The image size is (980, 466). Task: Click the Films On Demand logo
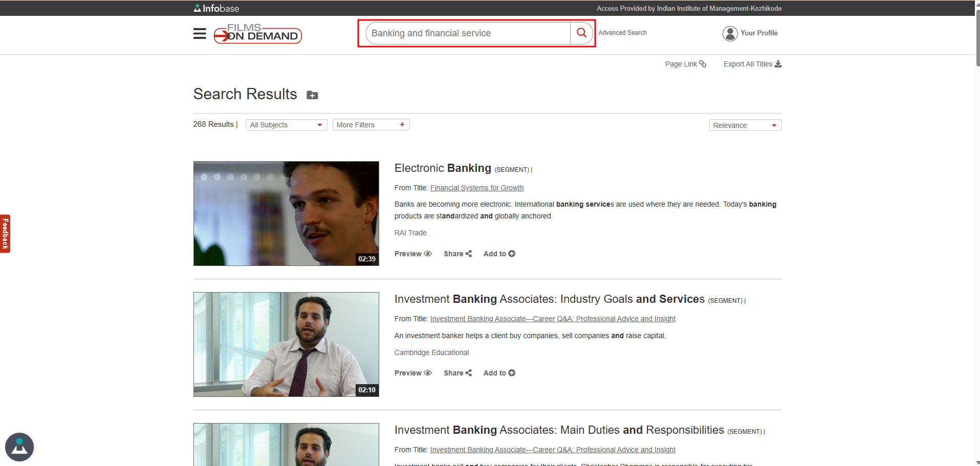coord(258,34)
